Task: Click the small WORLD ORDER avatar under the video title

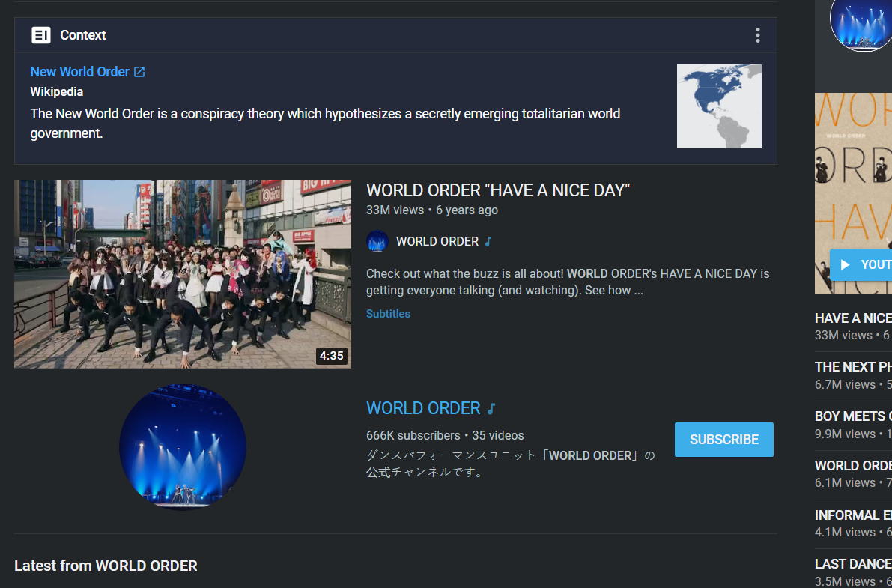Action: (377, 241)
